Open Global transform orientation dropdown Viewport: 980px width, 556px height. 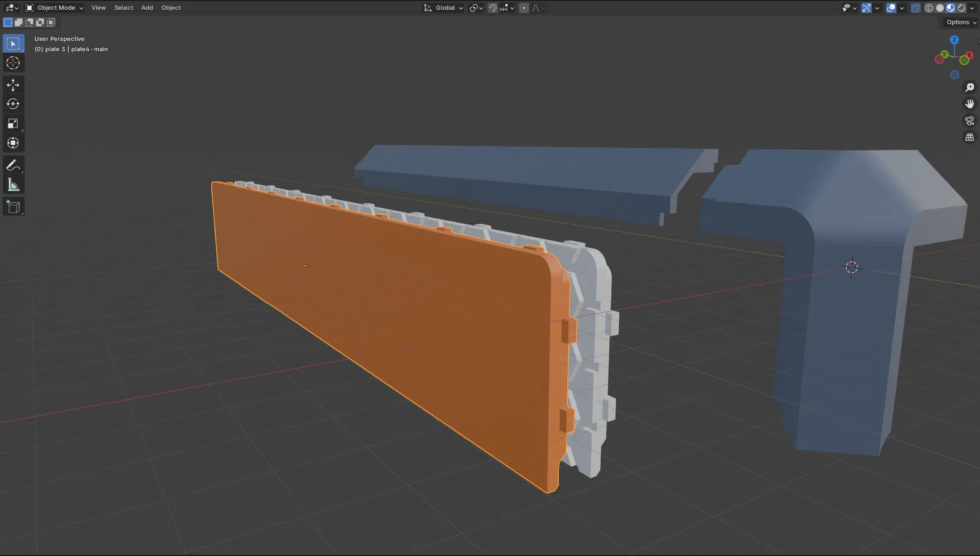pos(443,8)
